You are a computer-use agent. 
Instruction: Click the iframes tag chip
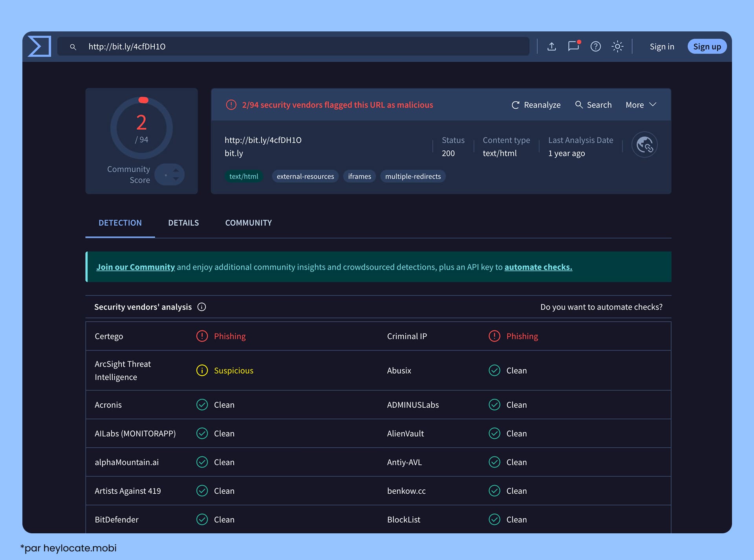[x=359, y=177]
